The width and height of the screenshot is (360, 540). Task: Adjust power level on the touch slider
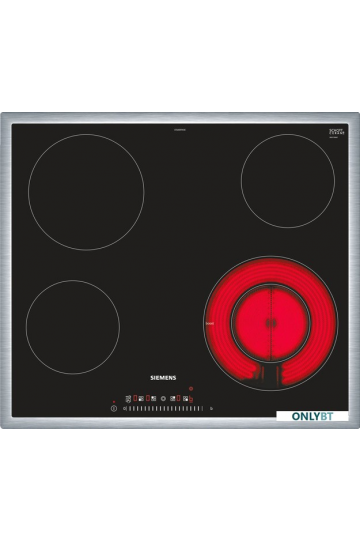(165, 409)
